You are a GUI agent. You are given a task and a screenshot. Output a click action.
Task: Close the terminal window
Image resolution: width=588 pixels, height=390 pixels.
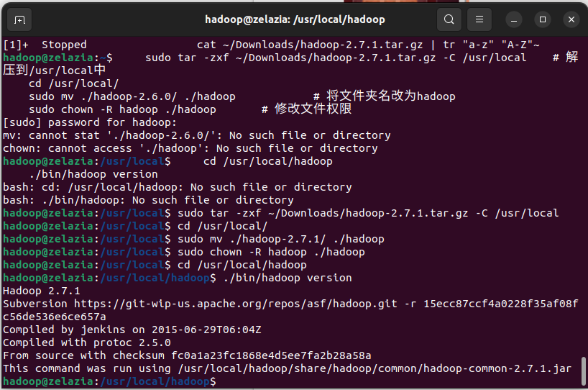[571, 19]
